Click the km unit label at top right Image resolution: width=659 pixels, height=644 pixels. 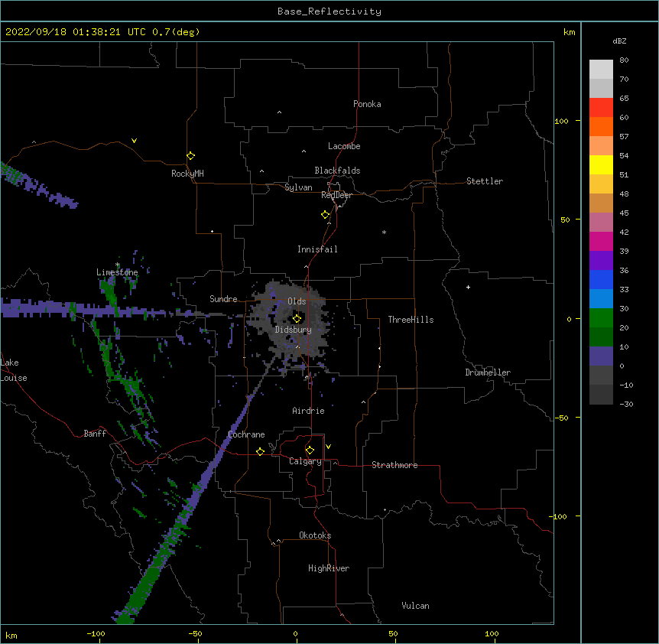(570, 32)
